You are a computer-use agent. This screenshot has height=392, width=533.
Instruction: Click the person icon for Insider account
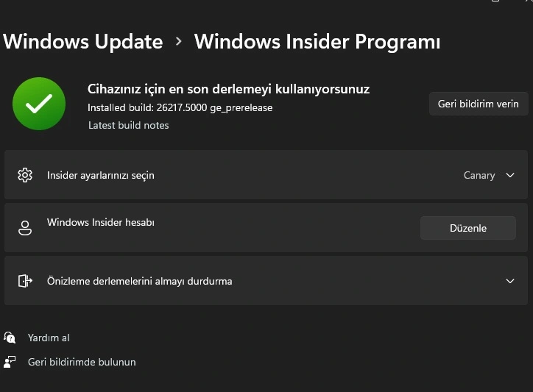25,228
